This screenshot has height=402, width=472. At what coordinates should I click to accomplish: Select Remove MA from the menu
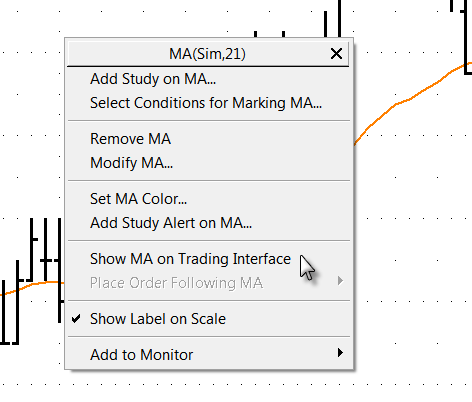tap(130, 139)
